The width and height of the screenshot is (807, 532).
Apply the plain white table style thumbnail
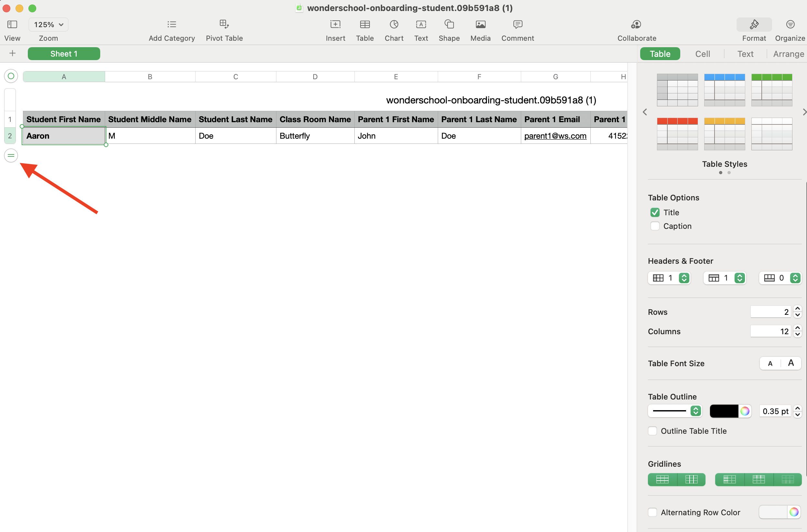click(x=772, y=134)
